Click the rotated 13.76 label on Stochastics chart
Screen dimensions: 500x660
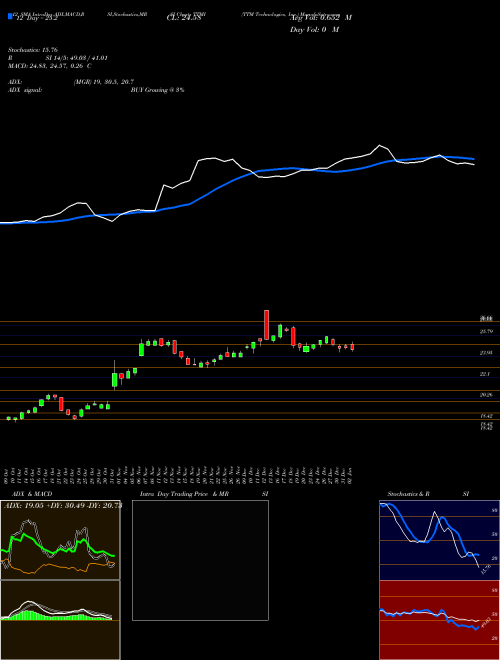tap(484, 569)
